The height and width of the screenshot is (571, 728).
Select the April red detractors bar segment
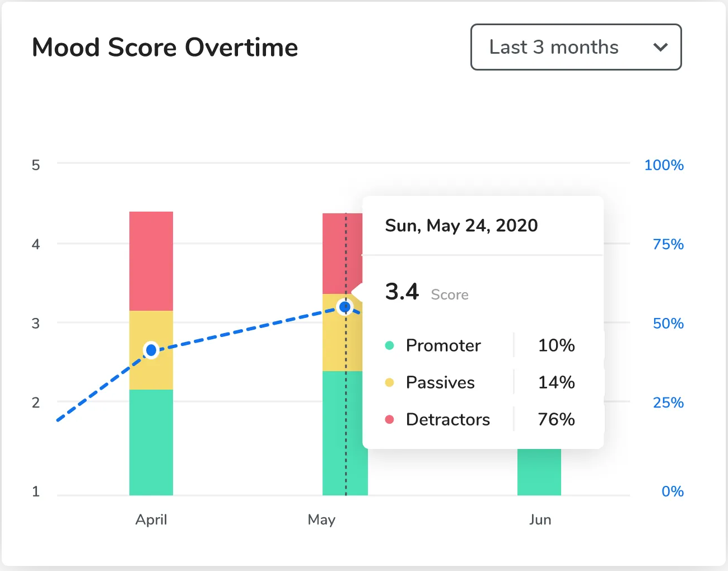click(x=151, y=261)
